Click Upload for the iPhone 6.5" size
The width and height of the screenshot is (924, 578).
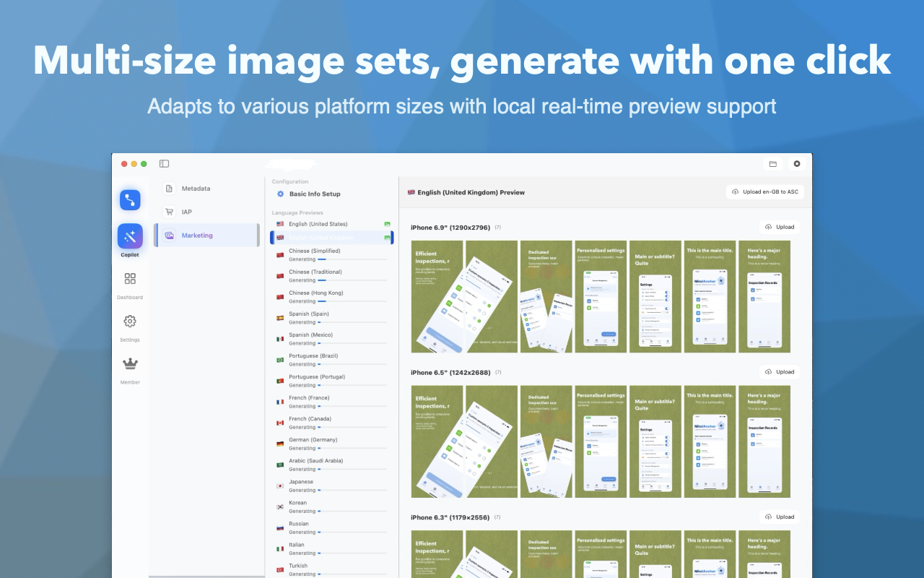point(780,372)
